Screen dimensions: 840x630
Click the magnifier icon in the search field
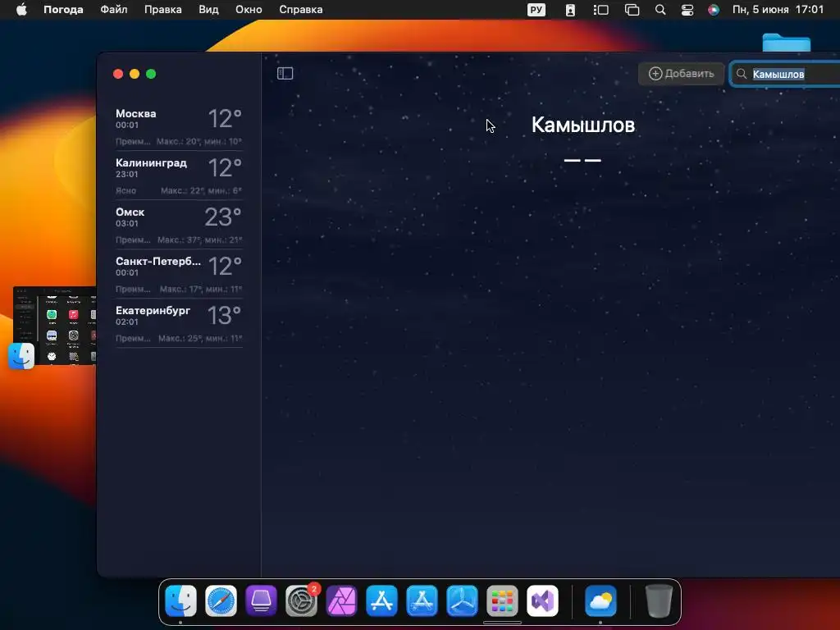point(742,74)
